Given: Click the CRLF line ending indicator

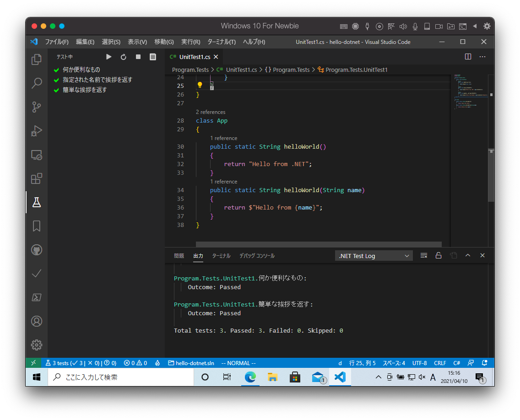Looking at the screenshot, I should pos(439,363).
